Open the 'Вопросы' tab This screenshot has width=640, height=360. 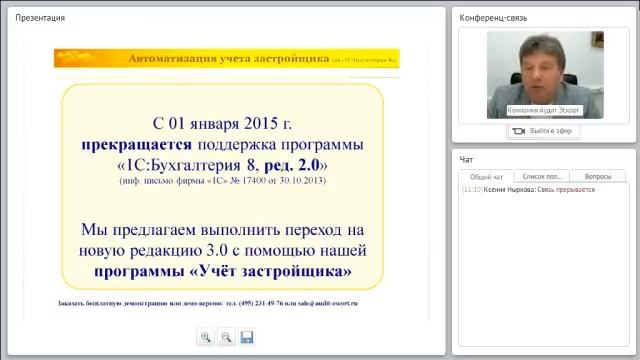(598, 176)
